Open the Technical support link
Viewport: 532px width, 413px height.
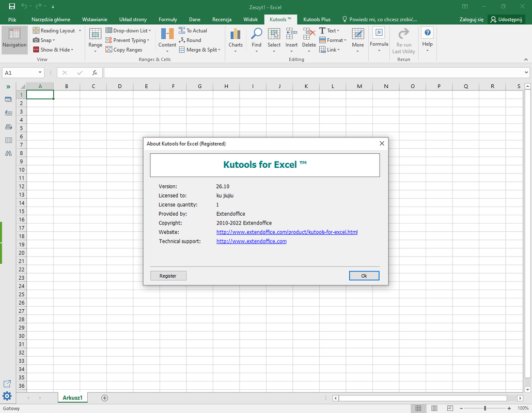pos(252,242)
